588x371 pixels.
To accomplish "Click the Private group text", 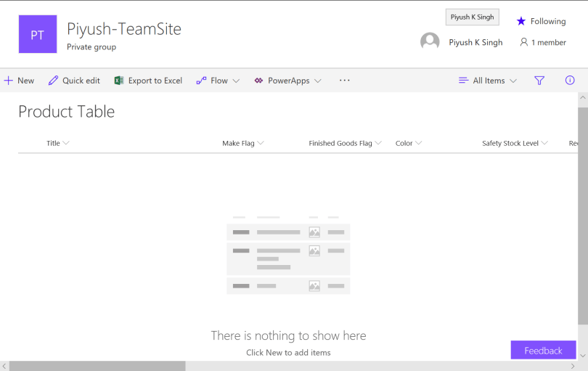I will pos(91,47).
